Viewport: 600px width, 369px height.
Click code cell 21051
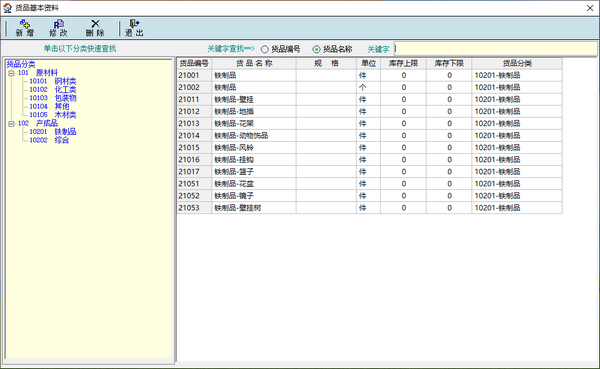pyautogui.click(x=194, y=184)
